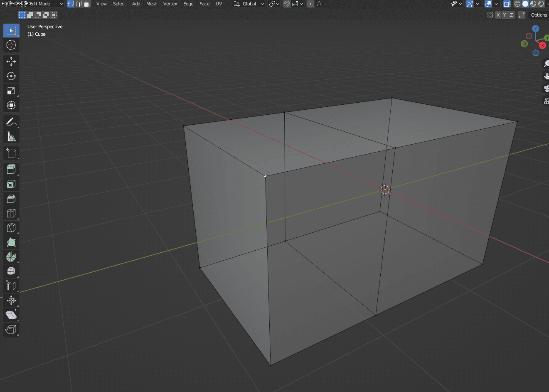Toggle viewport overlays

point(488,4)
